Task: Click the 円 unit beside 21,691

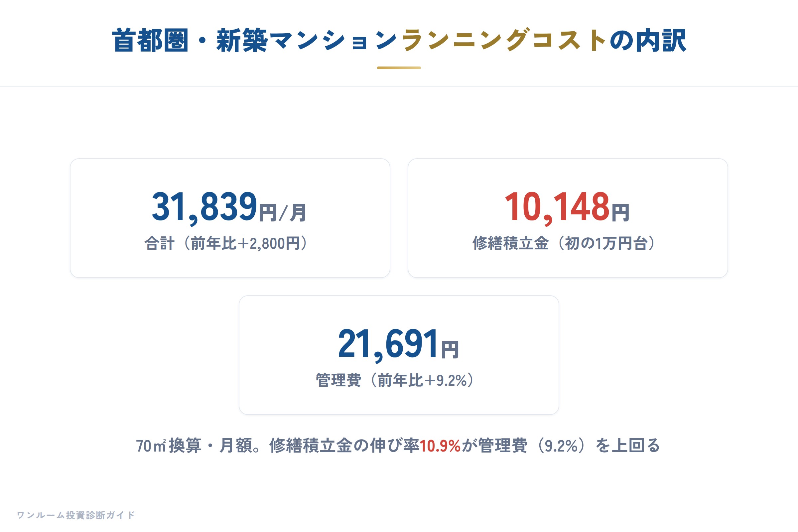Action: click(x=450, y=350)
